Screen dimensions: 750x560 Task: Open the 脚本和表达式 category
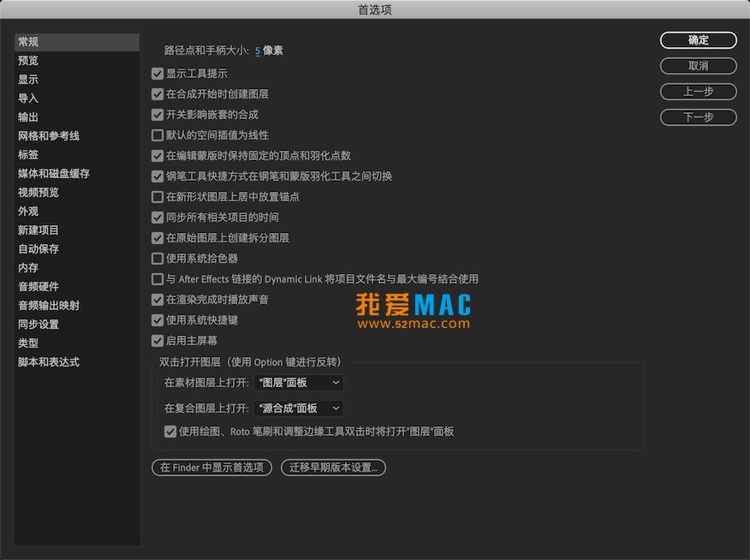[49, 362]
